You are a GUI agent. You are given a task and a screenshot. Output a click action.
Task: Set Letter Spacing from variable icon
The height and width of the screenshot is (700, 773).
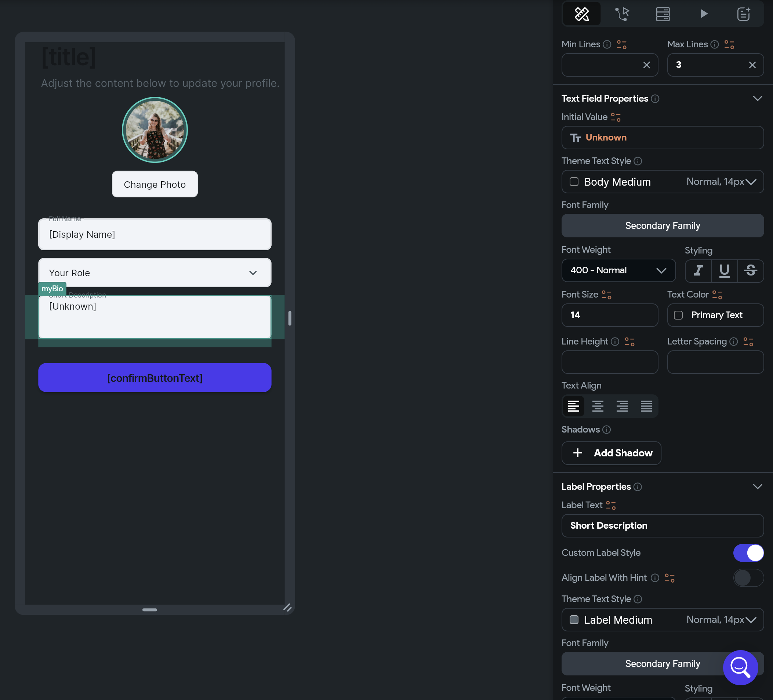click(748, 342)
